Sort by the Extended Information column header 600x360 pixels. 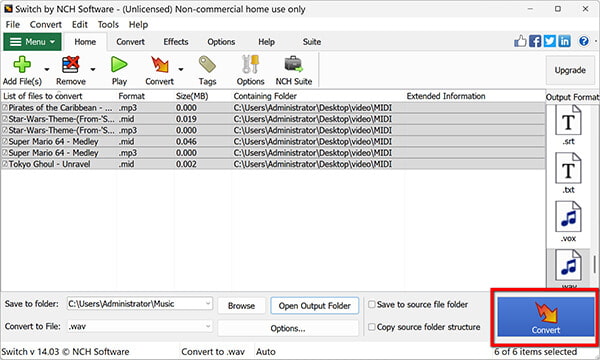click(x=446, y=96)
